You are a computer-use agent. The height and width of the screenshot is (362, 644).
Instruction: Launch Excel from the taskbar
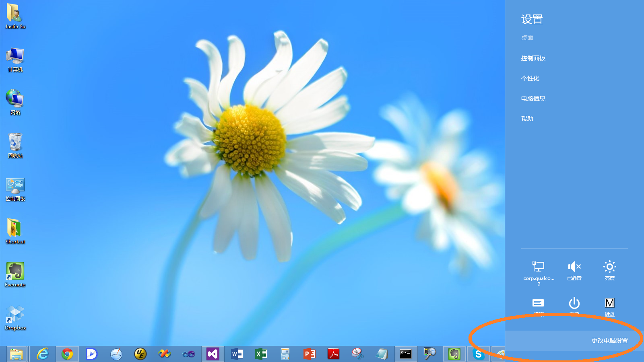[x=261, y=354]
